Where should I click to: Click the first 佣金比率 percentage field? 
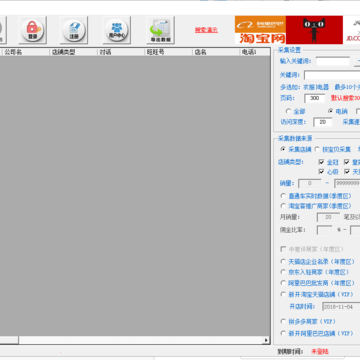point(324,230)
